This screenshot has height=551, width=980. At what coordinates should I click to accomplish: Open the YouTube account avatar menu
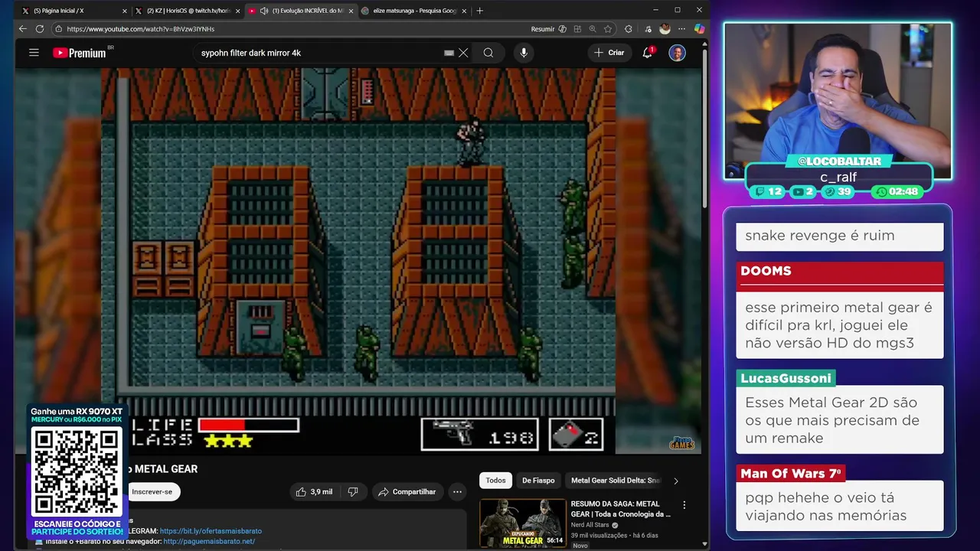pos(677,53)
